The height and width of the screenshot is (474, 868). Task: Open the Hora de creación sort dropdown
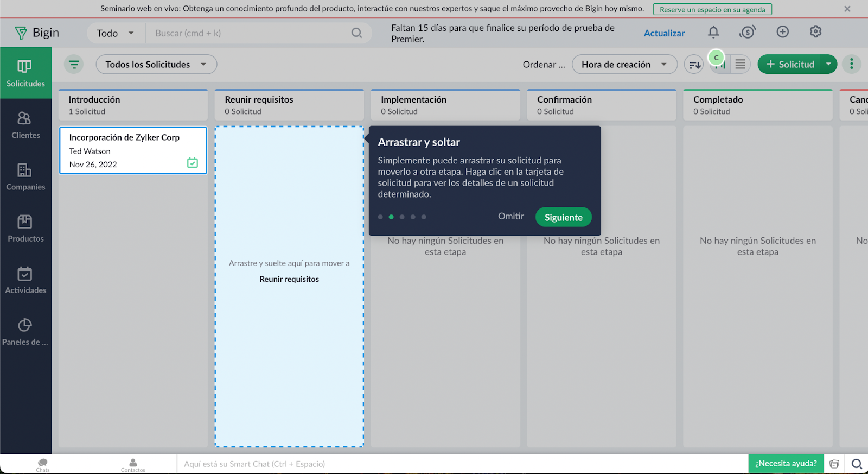(x=624, y=65)
